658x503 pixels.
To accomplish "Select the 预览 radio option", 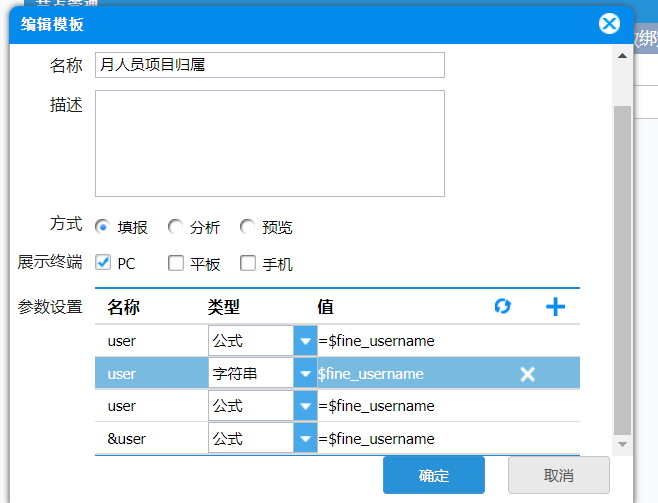I will (x=247, y=227).
